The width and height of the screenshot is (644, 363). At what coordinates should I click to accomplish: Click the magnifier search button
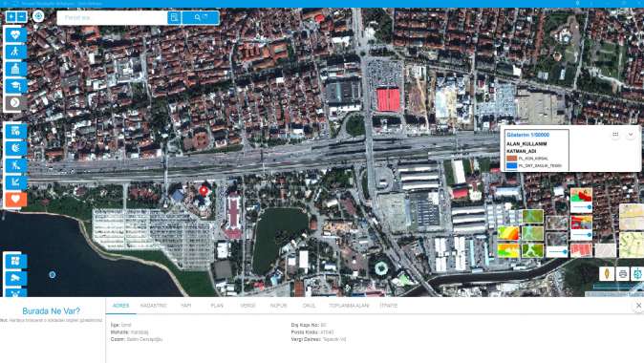[x=201, y=17]
